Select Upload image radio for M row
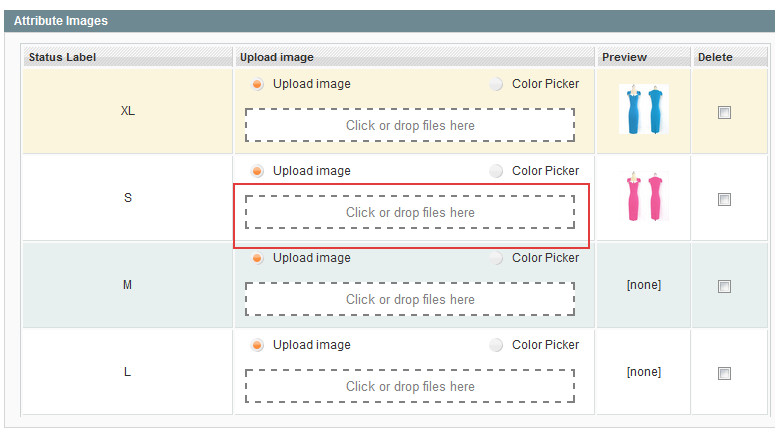 point(257,258)
